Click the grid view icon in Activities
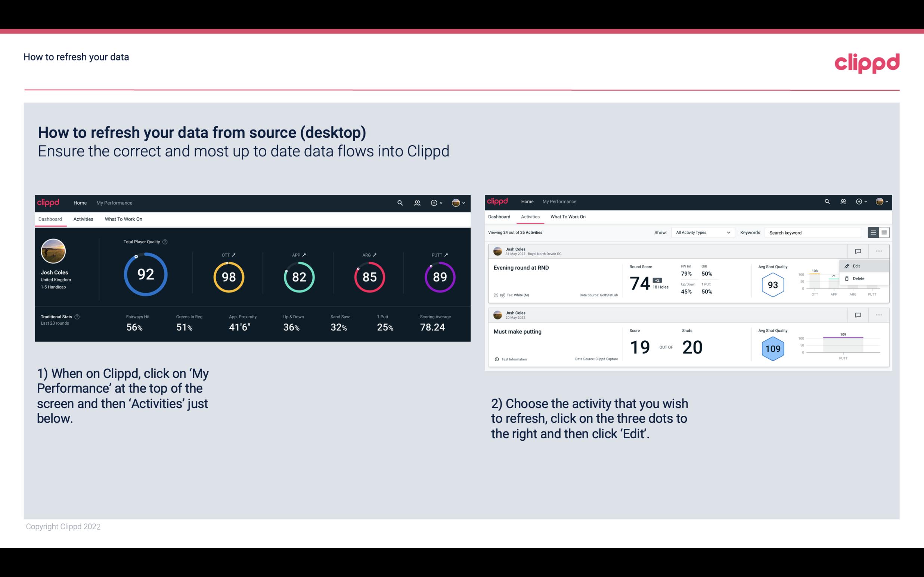The width and height of the screenshot is (924, 577). click(883, 232)
